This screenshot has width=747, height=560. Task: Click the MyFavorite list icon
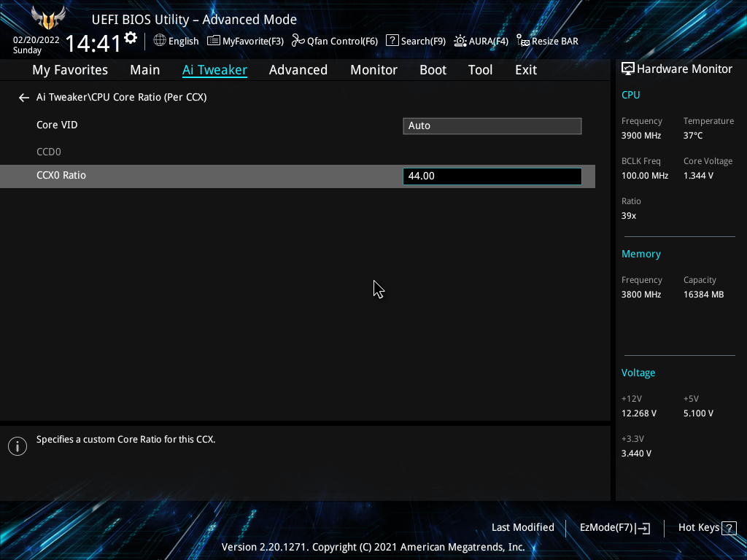tap(214, 41)
